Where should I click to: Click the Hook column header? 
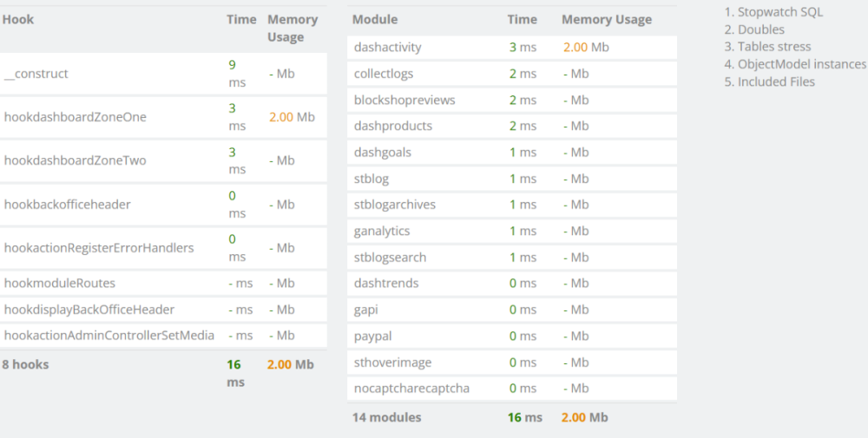[x=18, y=19]
